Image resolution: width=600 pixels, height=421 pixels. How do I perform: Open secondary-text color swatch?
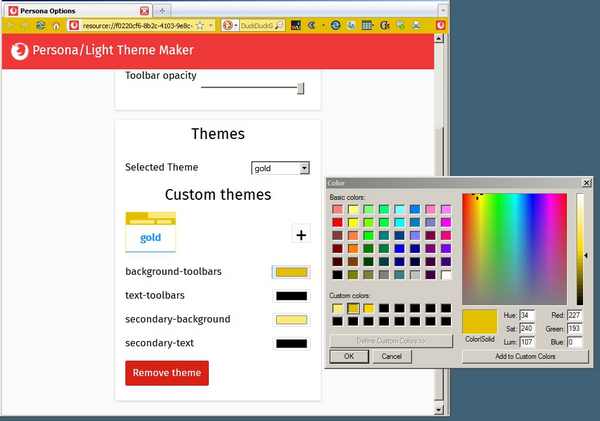292,343
